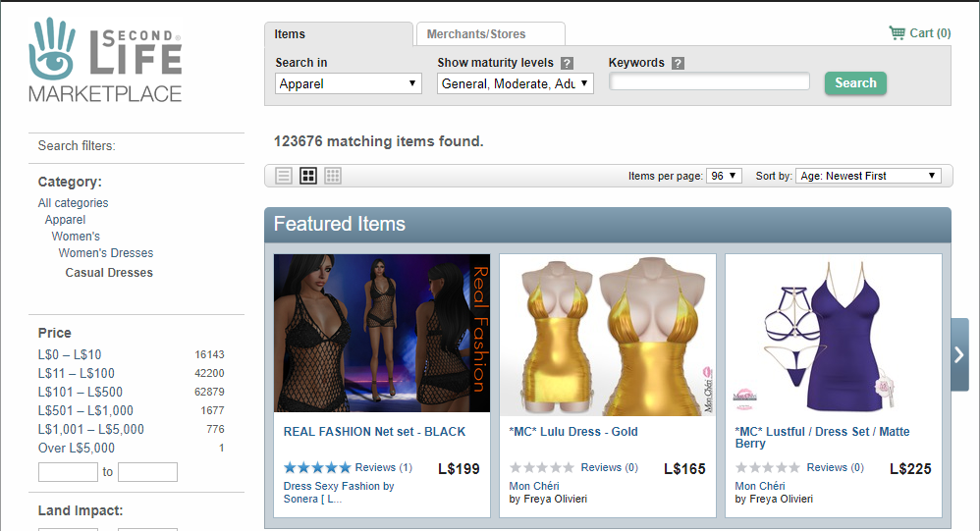Select Casual Dresses category
Viewport: 980px width, 531px height.
tap(109, 273)
